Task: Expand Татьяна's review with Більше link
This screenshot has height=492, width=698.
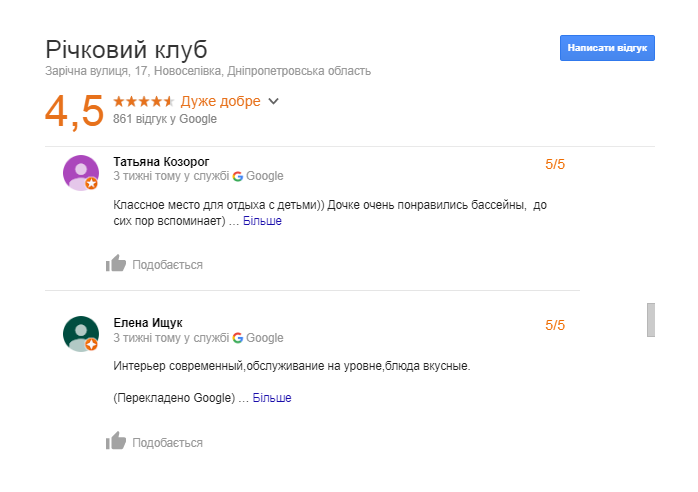Action: coord(262,221)
